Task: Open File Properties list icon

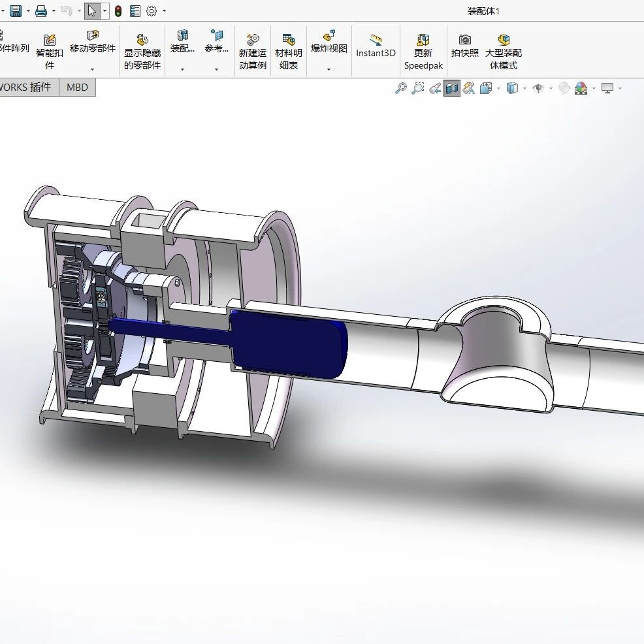Action: pyautogui.click(x=135, y=11)
